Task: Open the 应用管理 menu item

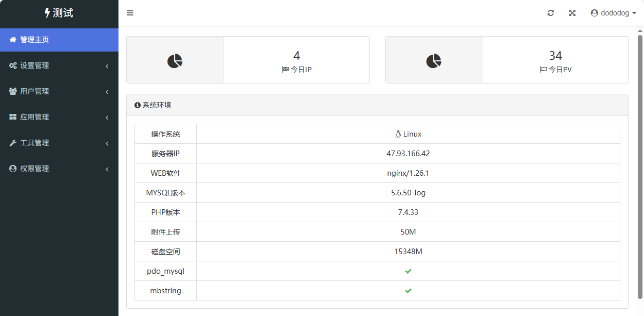Action: click(x=35, y=117)
